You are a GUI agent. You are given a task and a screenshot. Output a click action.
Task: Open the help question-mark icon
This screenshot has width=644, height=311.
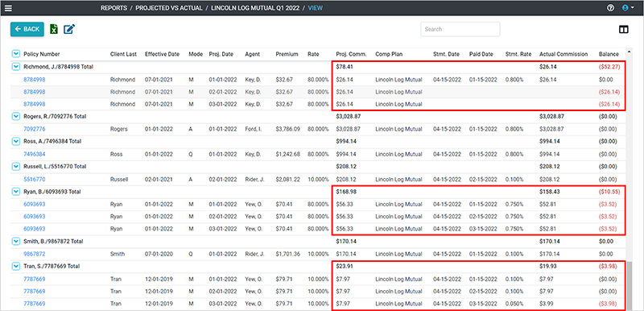[x=611, y=8]
